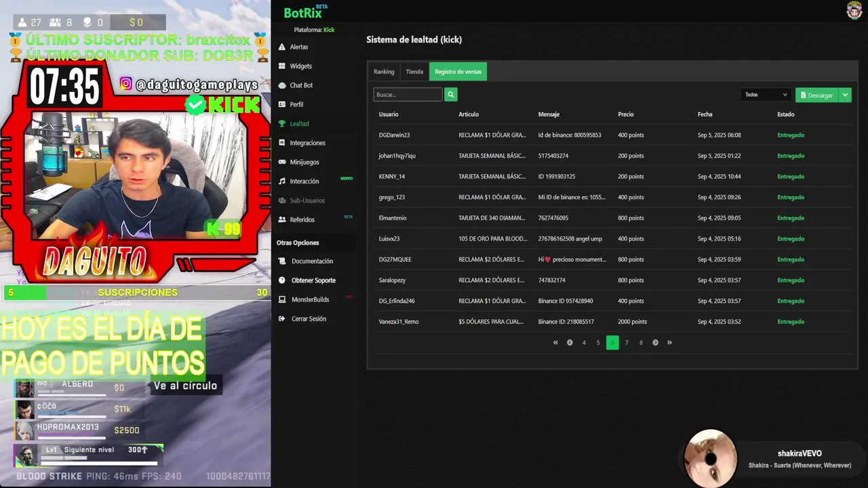Expand the Descargar options arrow
Screen dimensions: 868x488
click(845, 95)
